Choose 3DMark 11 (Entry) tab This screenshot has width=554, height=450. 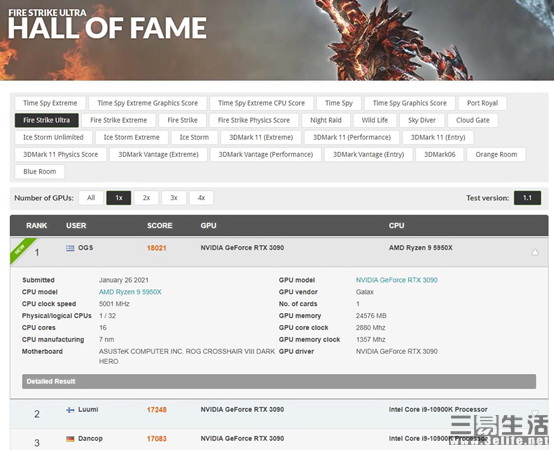[x=438, y=137]
